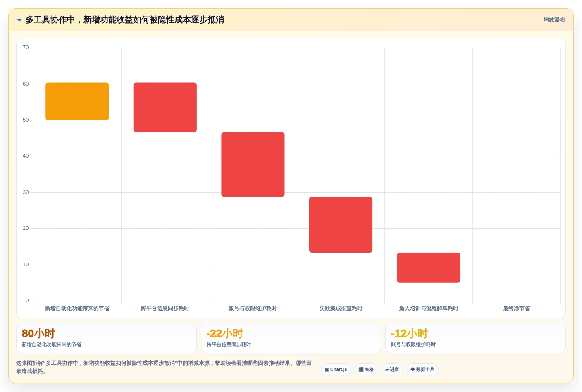
Task: Open the -12小时 data card
Action: click(475, 338)
